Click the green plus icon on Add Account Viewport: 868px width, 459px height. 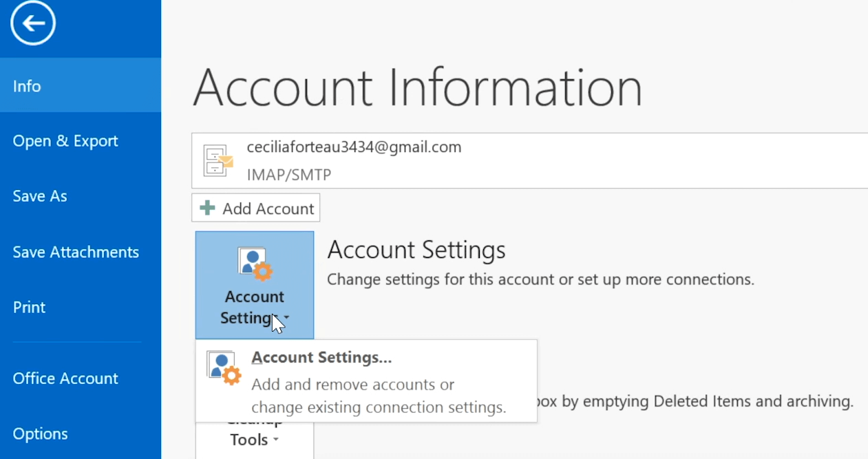coord(207,208)
